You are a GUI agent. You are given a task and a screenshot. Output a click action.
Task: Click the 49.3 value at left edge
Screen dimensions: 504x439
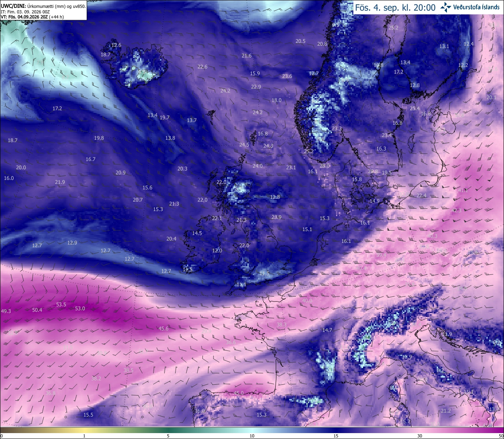click(x=6, y=311)
